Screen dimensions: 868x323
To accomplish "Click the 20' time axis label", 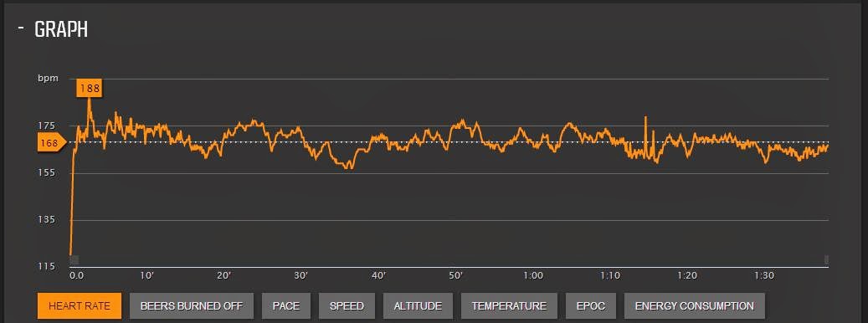I will pos(223,275).
